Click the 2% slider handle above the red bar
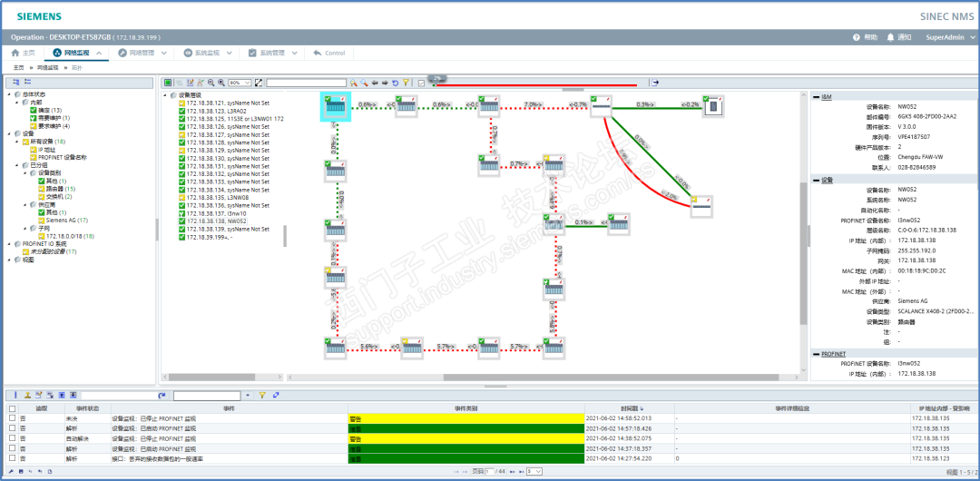This screenshot has width=980, height=481. [436, 78]
